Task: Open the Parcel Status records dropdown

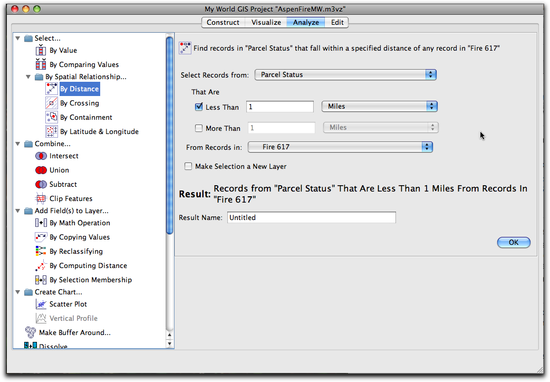Action: pos(346,75)
